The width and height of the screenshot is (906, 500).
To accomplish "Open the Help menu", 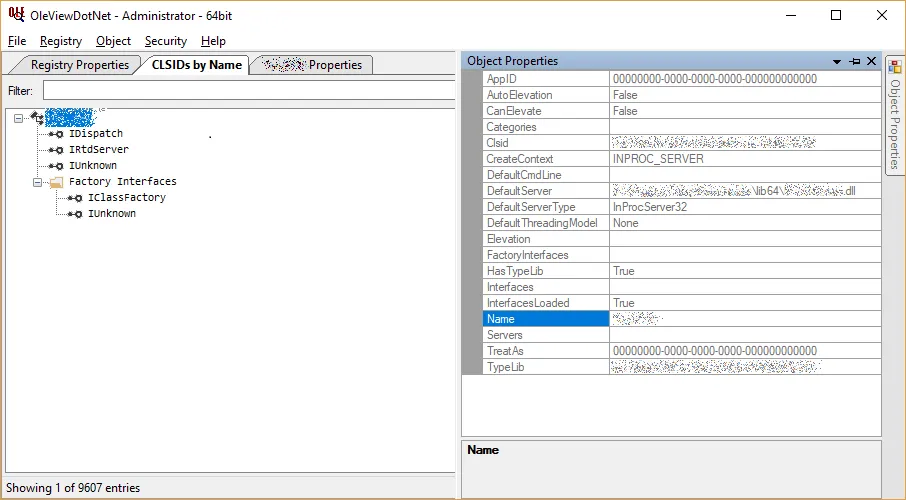I will pyautogui.click(x=213, y=41).
